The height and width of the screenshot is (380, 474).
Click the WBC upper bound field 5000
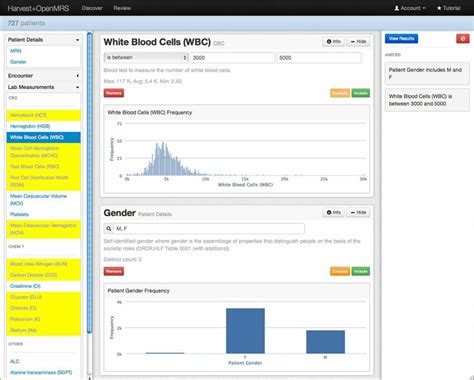(x=319, y=58)
